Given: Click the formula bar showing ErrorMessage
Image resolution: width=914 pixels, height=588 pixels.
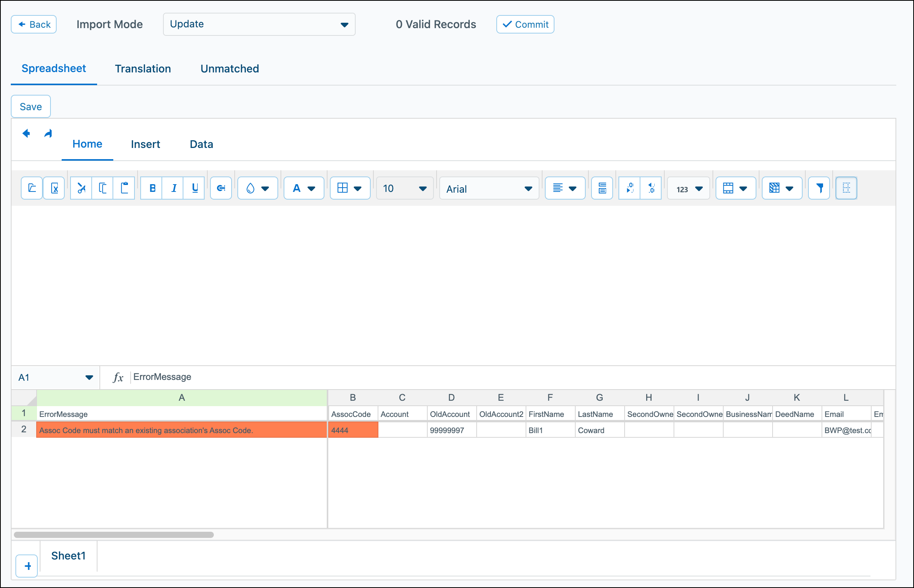Looking at the screenshot, I should [x=512, y=377].
